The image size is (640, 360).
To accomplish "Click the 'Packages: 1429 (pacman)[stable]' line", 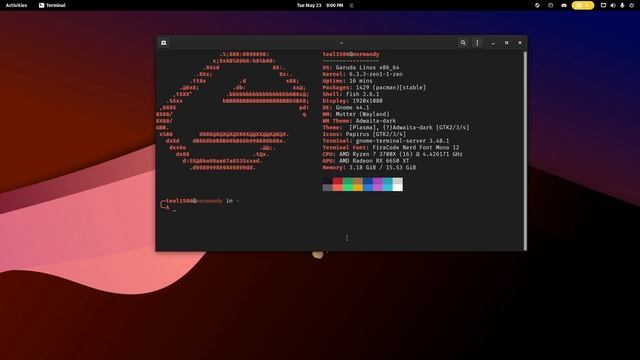I will pyautogui.click(x=374, y=87).
